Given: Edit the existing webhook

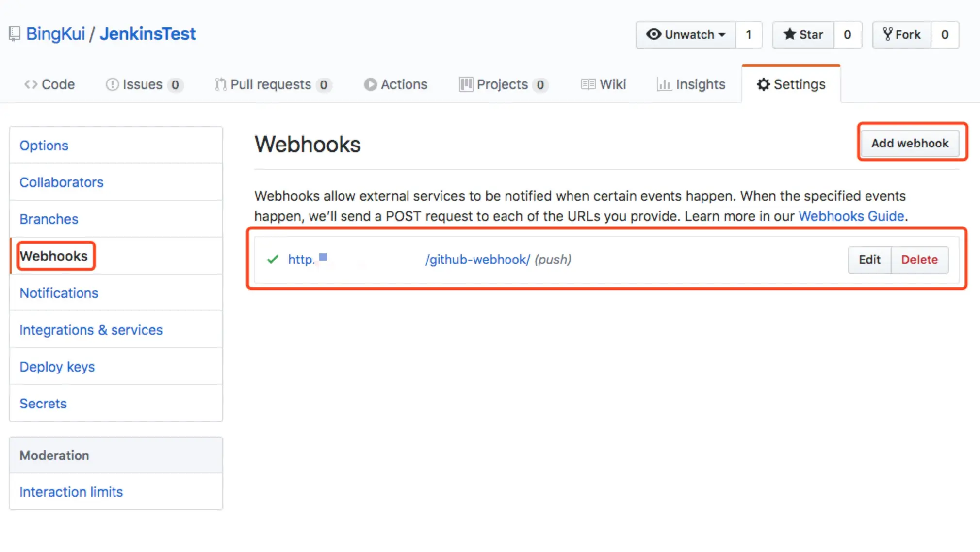Looking at the screenshot, I should tap(869, 260).
